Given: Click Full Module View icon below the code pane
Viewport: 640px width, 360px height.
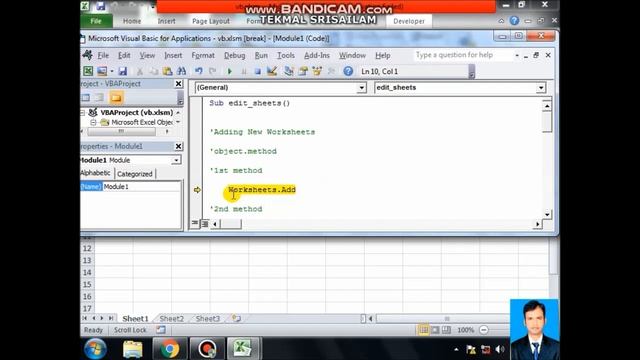Looking at the screenshot, I should click(x=204, y=223).
